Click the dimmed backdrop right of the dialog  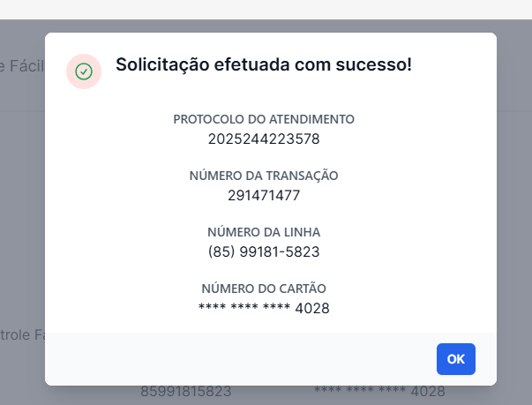tap(514, 204)
